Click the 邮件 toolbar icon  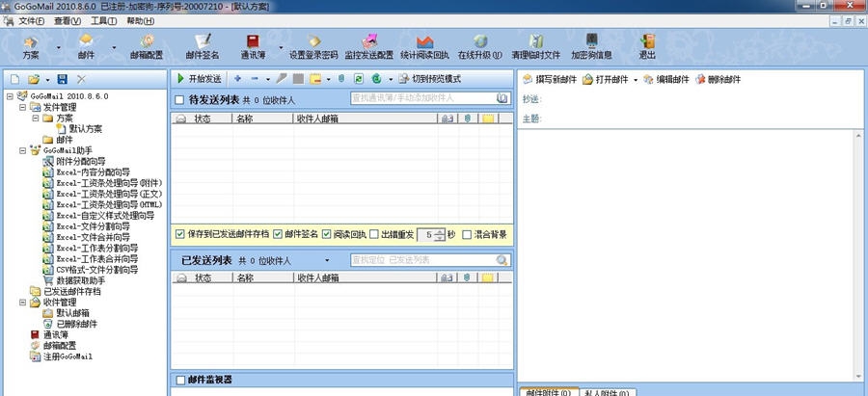[x=86, y=46]
